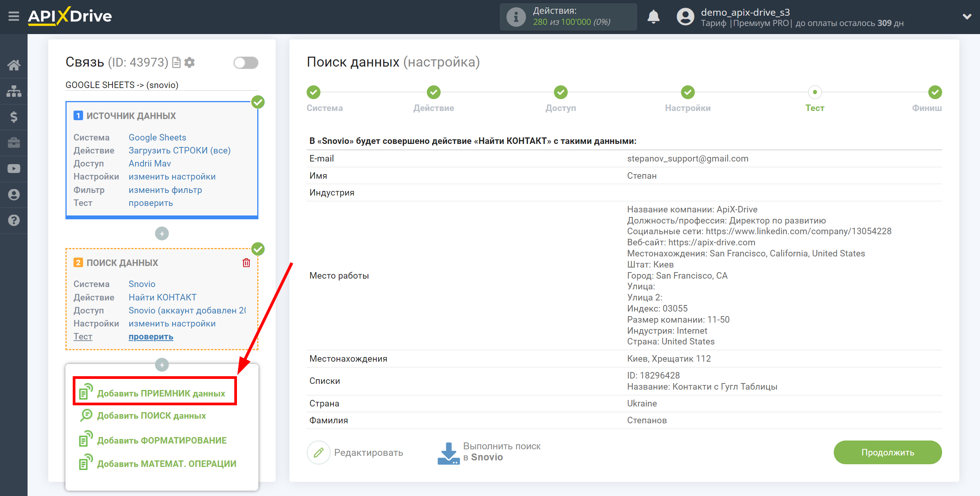Expand the account dropdown chevron

[x=967, y=17]
